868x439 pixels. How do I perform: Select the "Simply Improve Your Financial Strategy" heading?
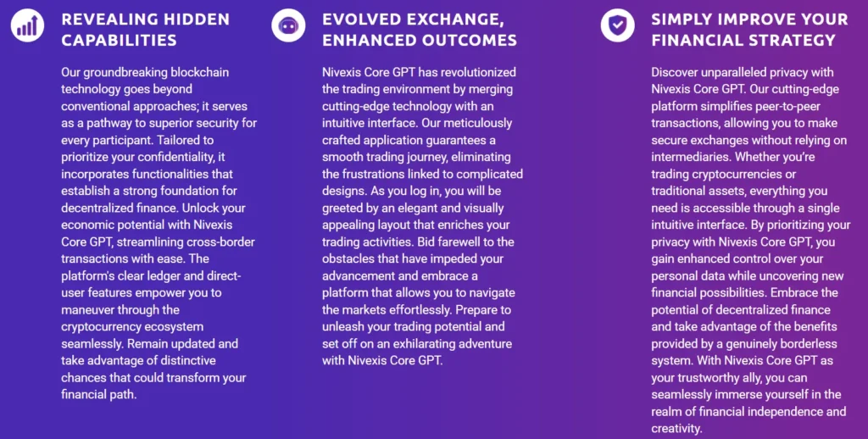click(x=749, y=29)
